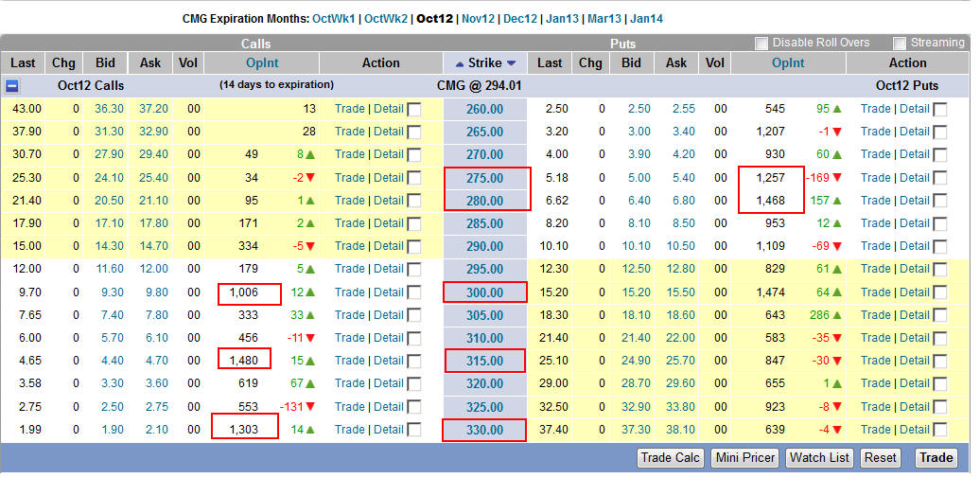The image size is (980, 478).
Task: Select the OctWk1 expiration
Action: click(334, 18)
